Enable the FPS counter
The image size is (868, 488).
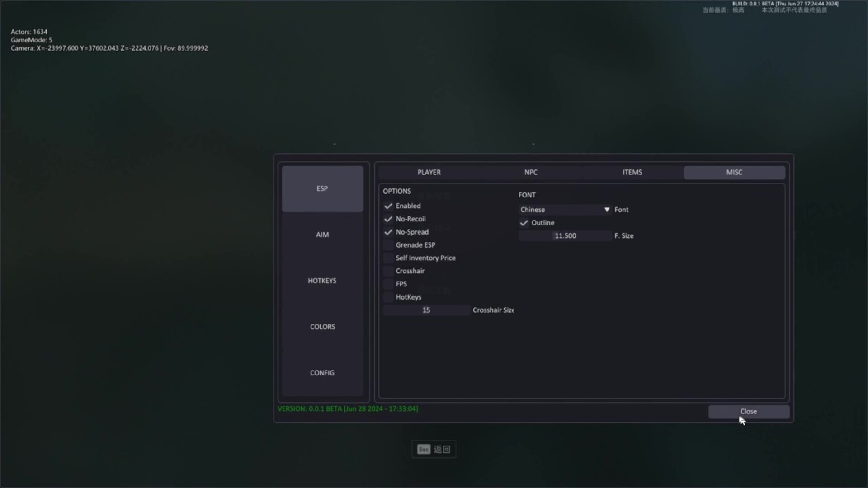pyautogui.click(x=388, y=284)
